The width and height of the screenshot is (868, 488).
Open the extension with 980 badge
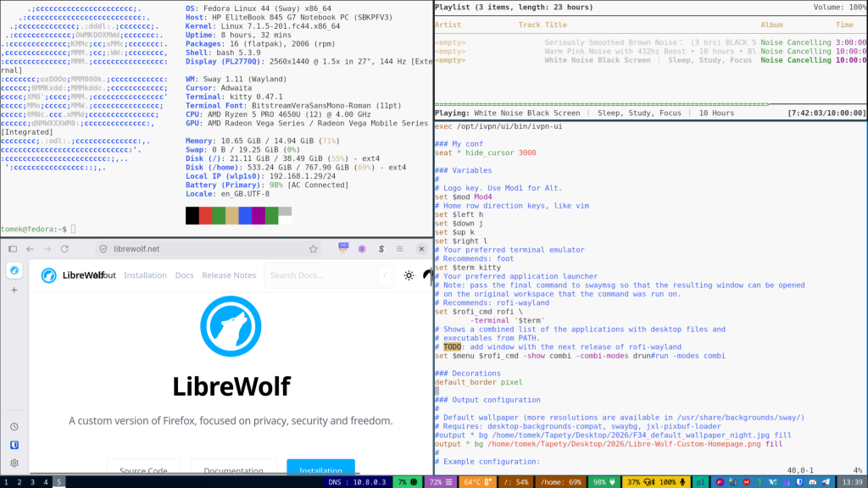[x=343, y=248]
